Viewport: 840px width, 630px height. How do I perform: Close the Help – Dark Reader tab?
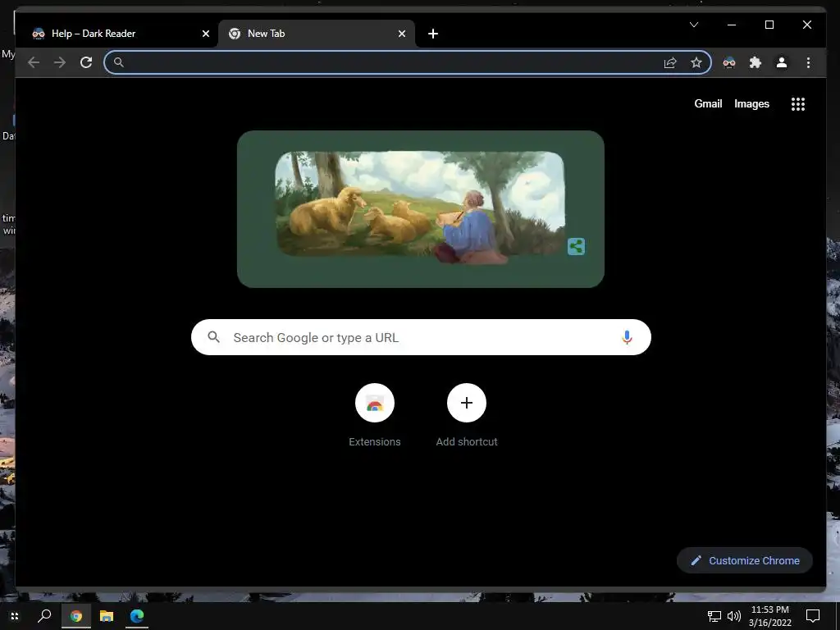coord(206,34)
